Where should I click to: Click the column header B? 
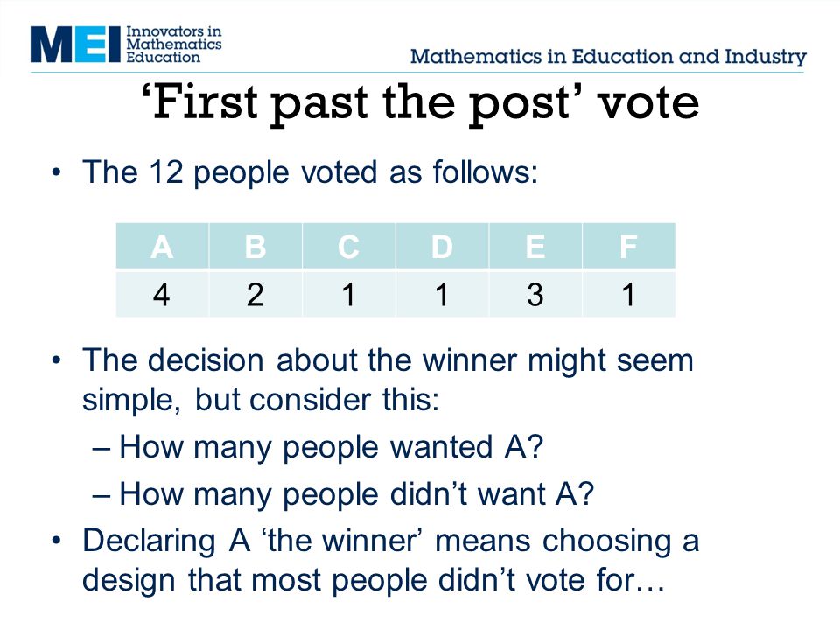pyautogui.click(x=255, y=247)
